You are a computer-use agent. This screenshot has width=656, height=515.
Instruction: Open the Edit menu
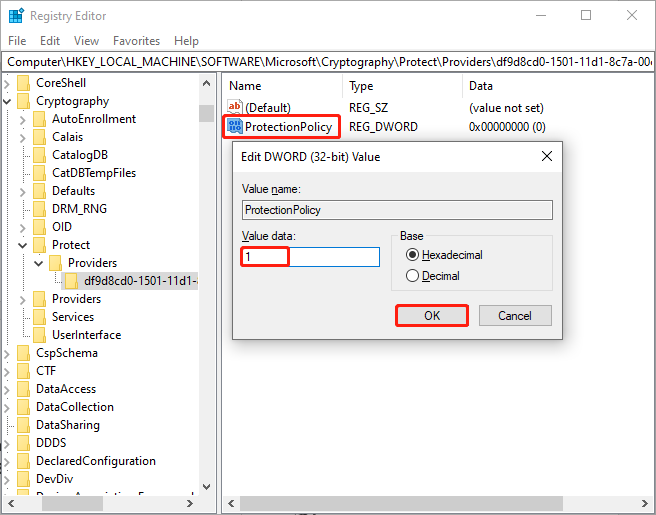[50, 41]
